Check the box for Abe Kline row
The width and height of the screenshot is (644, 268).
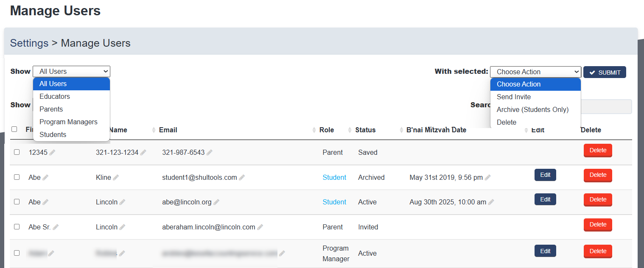(x=17, y=177)
